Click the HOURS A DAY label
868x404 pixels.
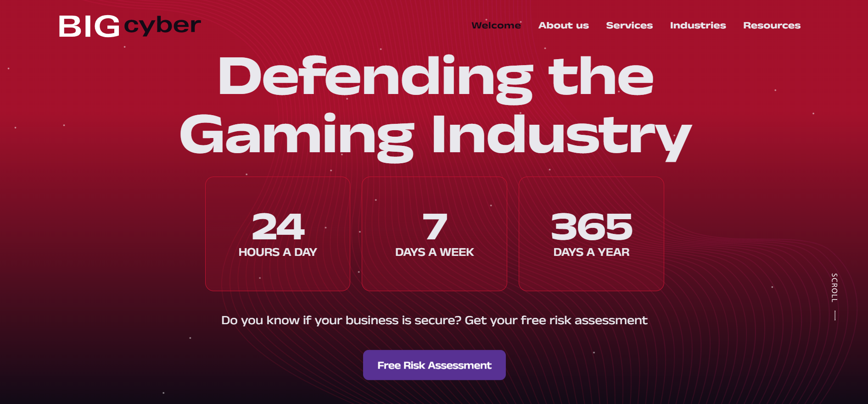[278, 252]
